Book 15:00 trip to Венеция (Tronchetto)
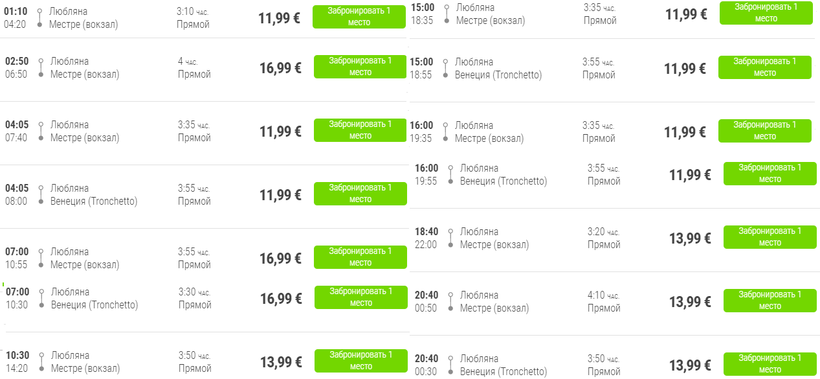820x379 pixels. 765,67
